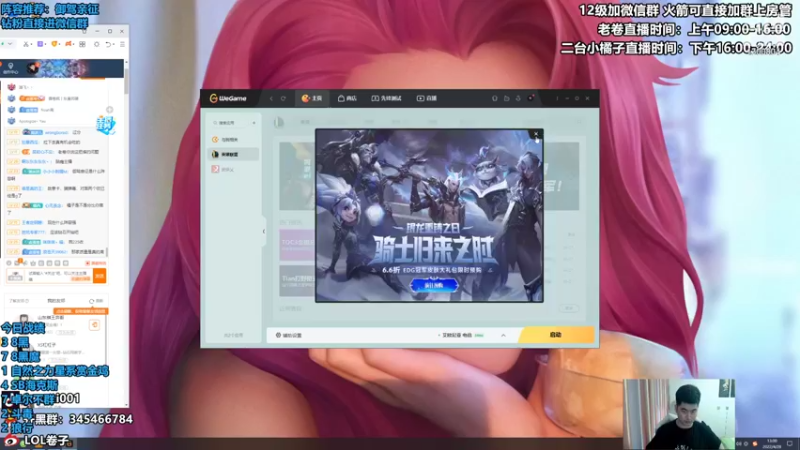Open the 主页 home tab in WeGame
Screen dimensions: 800x450
click(312, 98)
